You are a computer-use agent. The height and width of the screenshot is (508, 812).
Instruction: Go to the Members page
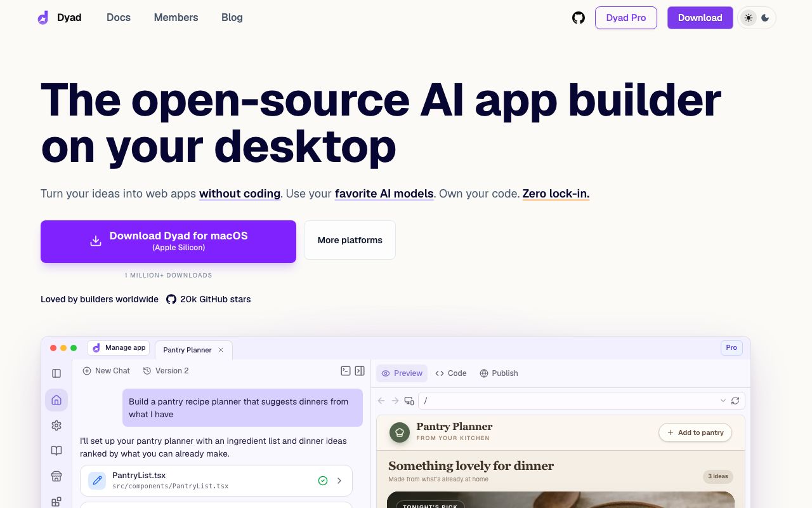[176, 18]
